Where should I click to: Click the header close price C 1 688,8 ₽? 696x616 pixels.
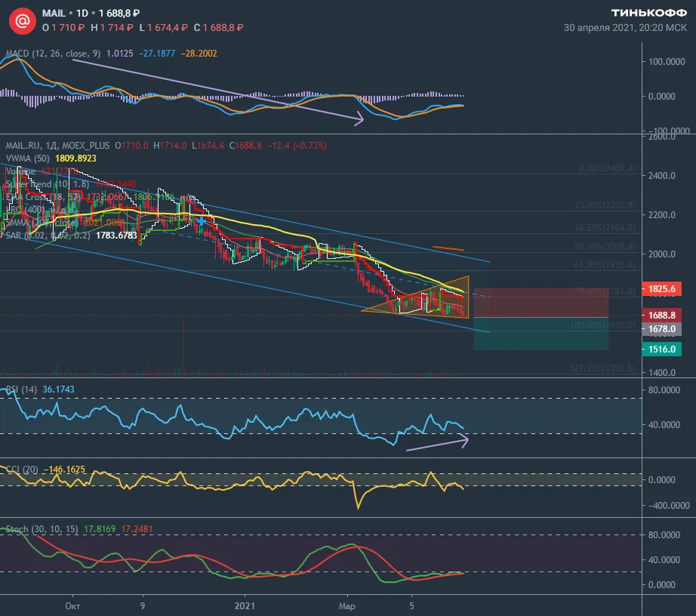(x=218, y=27)
